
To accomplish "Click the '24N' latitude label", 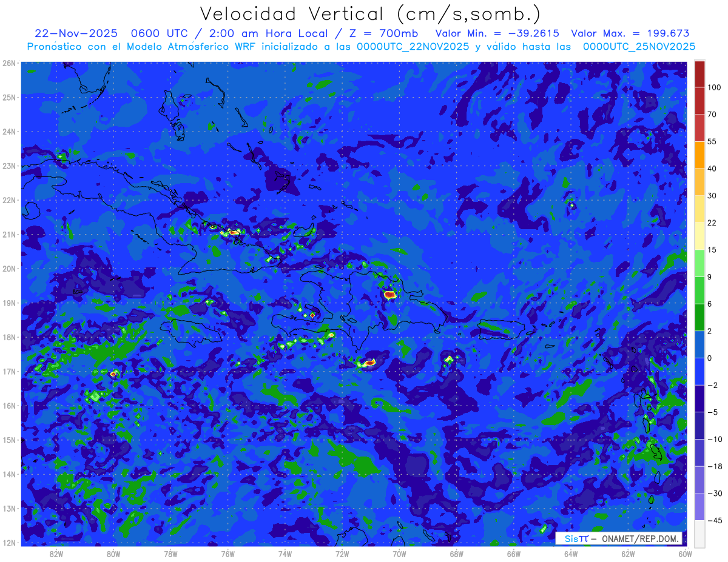I will click(8, 132).
